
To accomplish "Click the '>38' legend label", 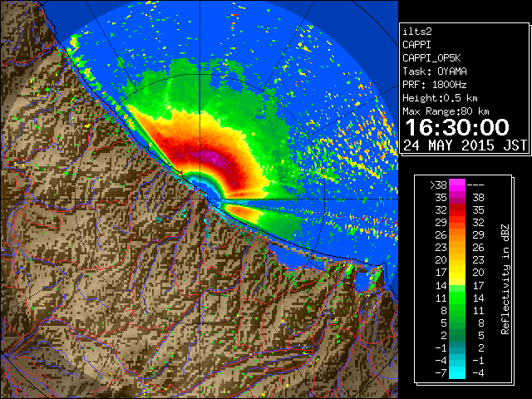I will 438,185.
